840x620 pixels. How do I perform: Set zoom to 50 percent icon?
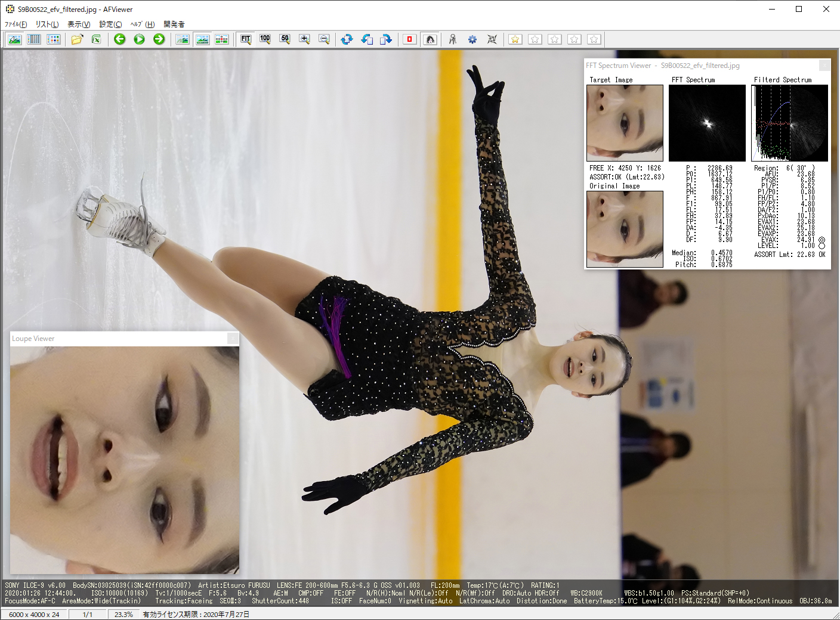click(285, 39)
